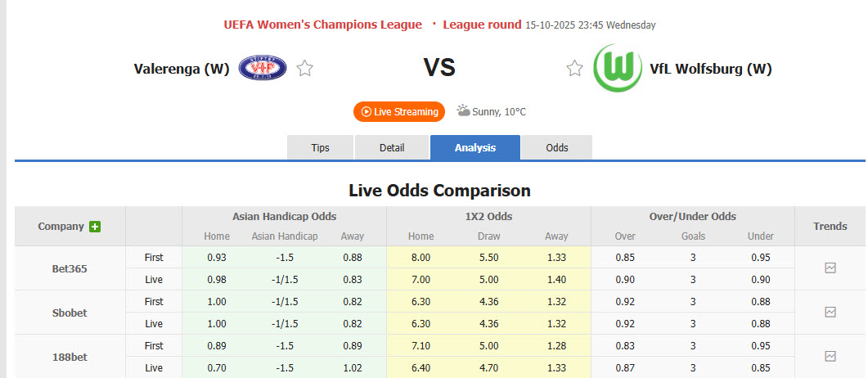Toggle favorite star for Valerenga (W)
Image resolution: width=868 pixels, height=378 pixels.
pyautogui.click(x=305, y=69)
